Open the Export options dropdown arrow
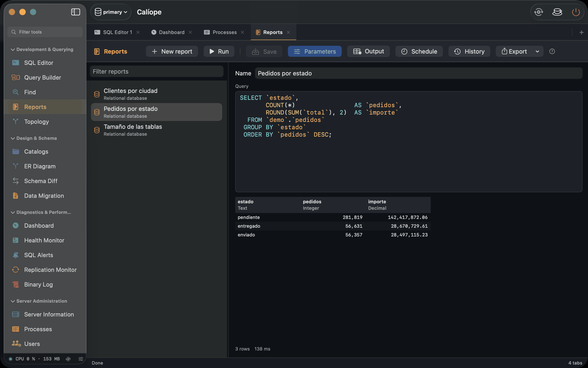The width and height of the screenshot is (588, 368). click(538, 52)
